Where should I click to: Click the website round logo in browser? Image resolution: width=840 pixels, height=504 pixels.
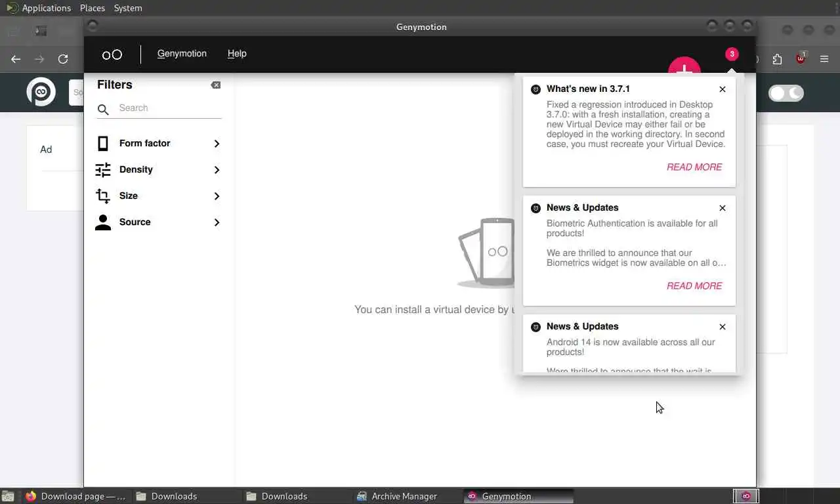click(x=41, y=92)
